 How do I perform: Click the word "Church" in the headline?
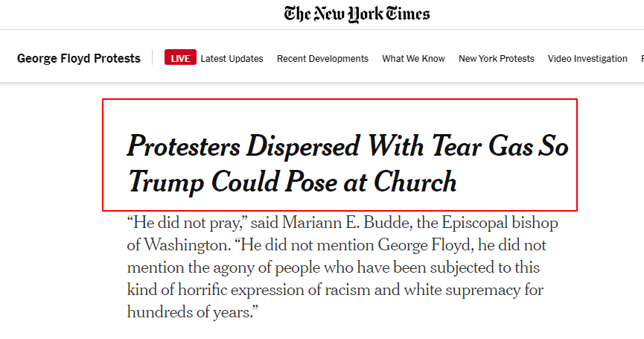(415, 182)
